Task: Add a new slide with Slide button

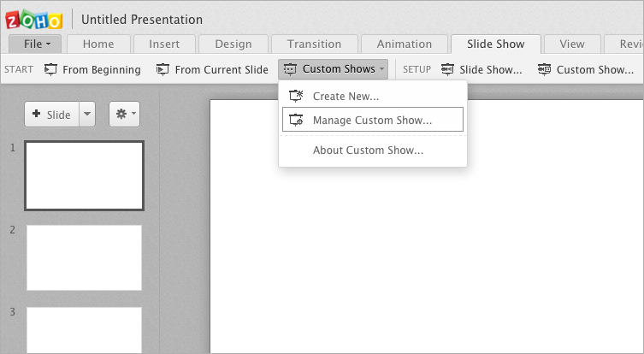Action: coord(53,114)
